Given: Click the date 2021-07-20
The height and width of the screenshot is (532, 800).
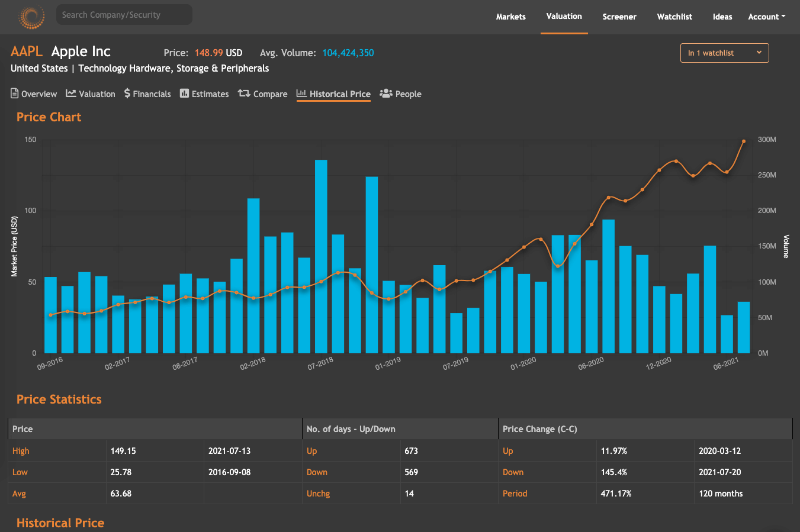Looking at the screenshot, I should pos(719,472).
